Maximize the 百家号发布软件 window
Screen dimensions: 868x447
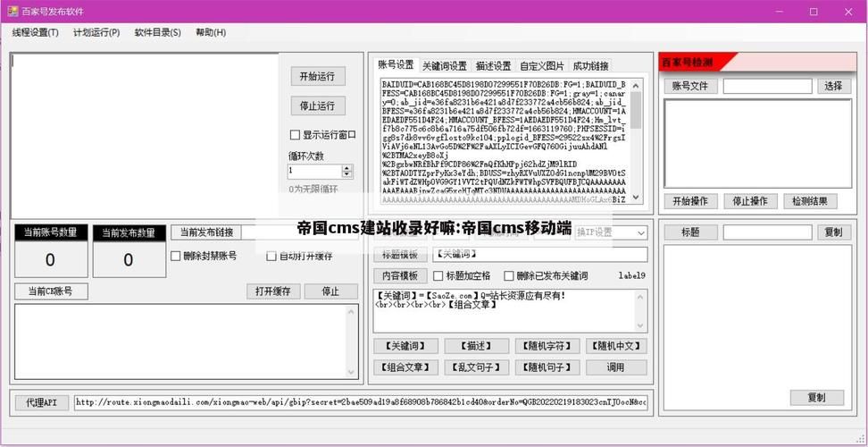[x=814, y=11]
